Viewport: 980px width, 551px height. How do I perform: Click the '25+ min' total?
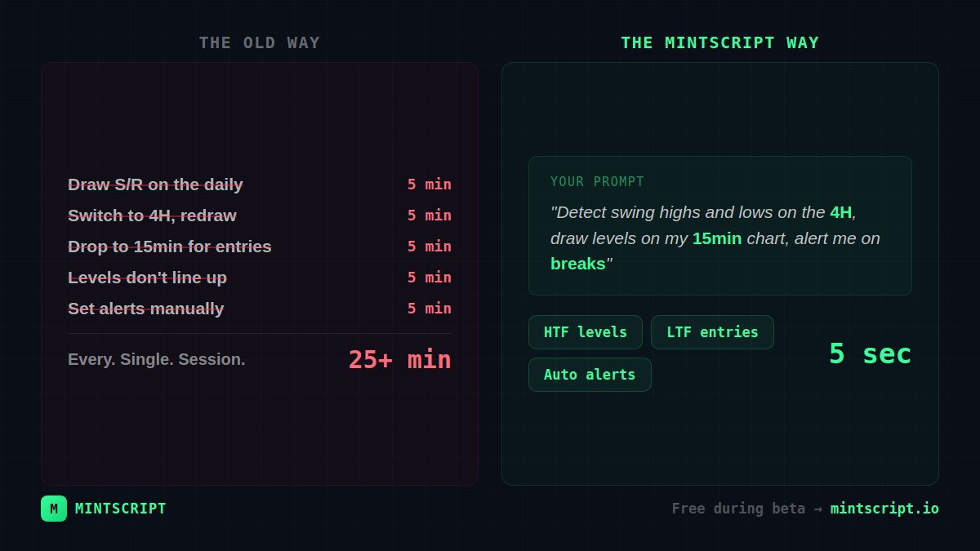click(400, 359)
